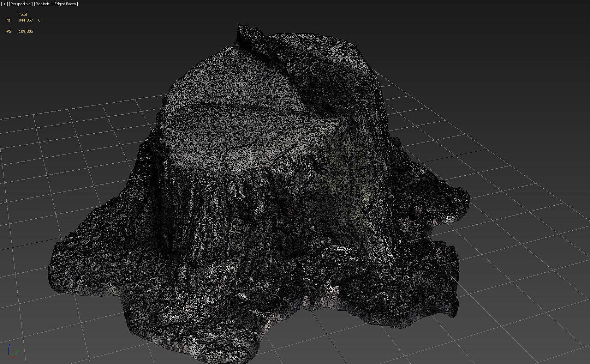Click the Tris: statistics label
The image size is (590, 364).
pos(8,20)
